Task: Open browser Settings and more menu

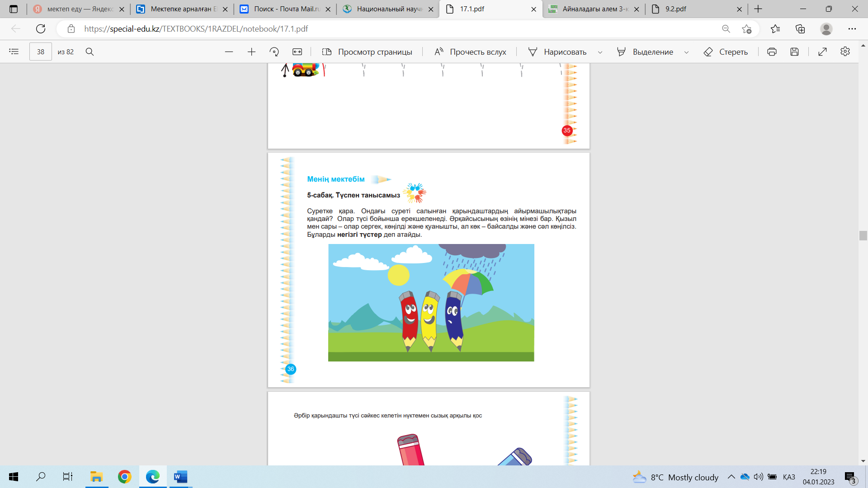Action: coord(852,29)
